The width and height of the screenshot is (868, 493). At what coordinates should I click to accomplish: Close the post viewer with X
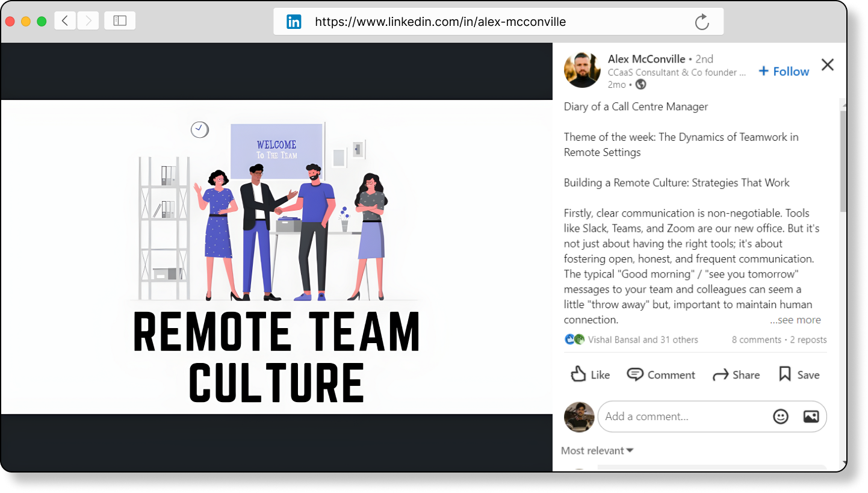[x=828, y=64]
